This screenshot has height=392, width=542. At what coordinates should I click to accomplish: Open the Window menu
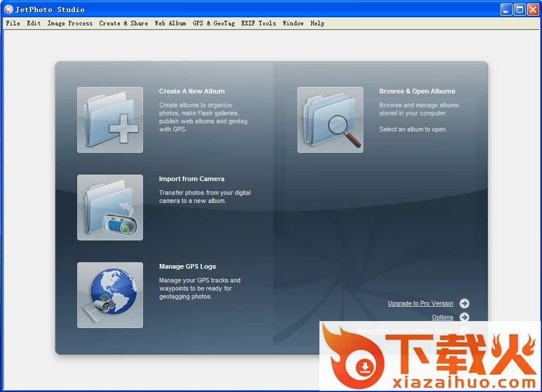click(x=293, y=23)
